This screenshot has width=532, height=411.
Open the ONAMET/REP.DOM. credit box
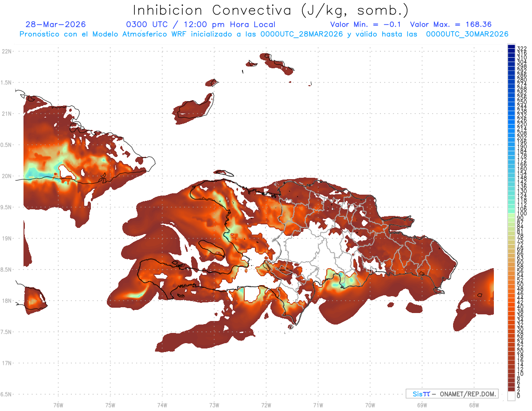452,394
